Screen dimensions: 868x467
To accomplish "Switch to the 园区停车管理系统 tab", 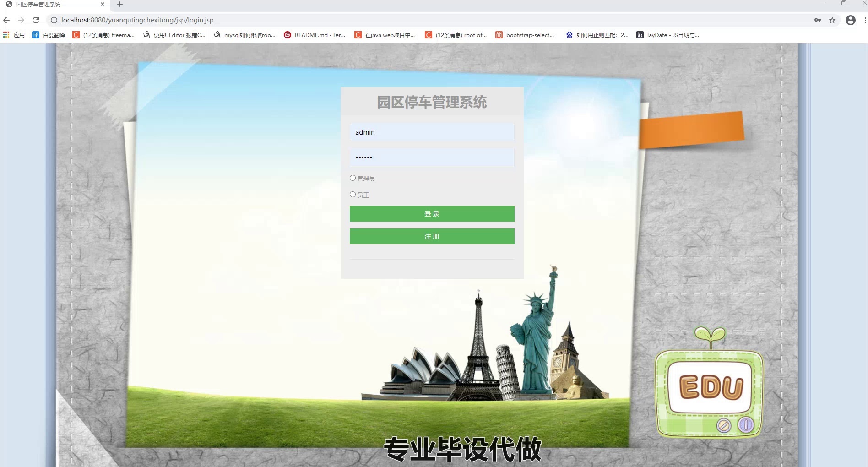I will tap(55, 4).
